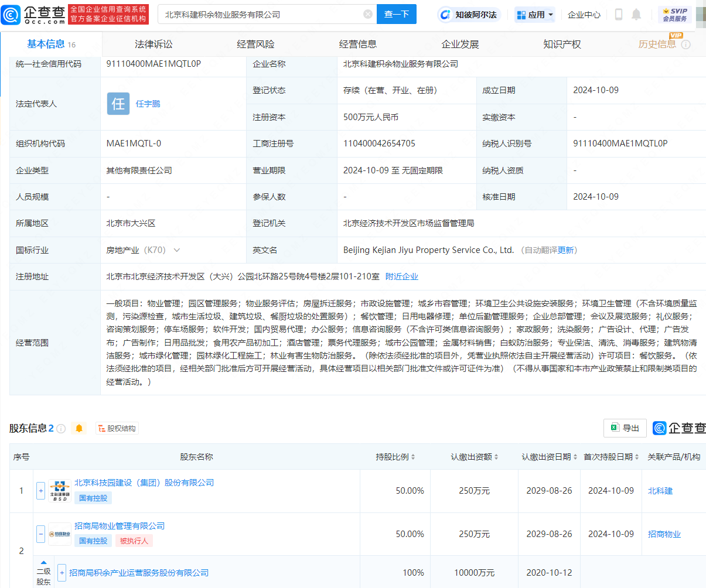The width and height of the screenshot is (706, 588).
Task: Open the 应用 apps grid
Action: [534, 14]
